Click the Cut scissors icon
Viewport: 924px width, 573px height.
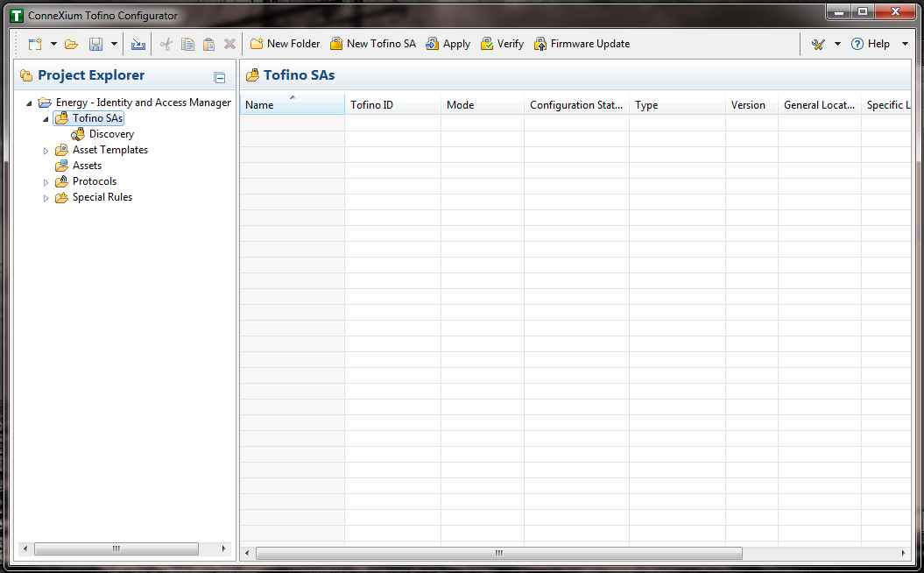[x=166, y=44]
